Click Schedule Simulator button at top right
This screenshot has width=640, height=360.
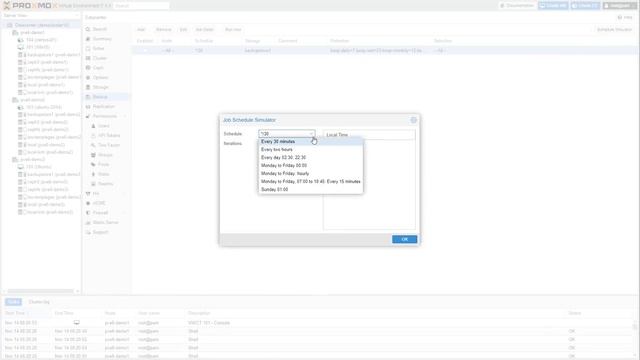tap(614, 30)
